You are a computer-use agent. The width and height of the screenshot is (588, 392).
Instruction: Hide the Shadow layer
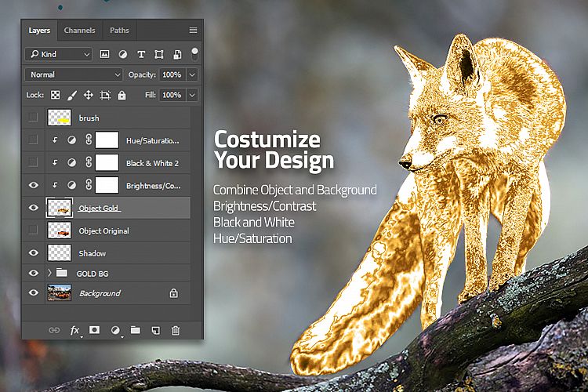[33, 253]
